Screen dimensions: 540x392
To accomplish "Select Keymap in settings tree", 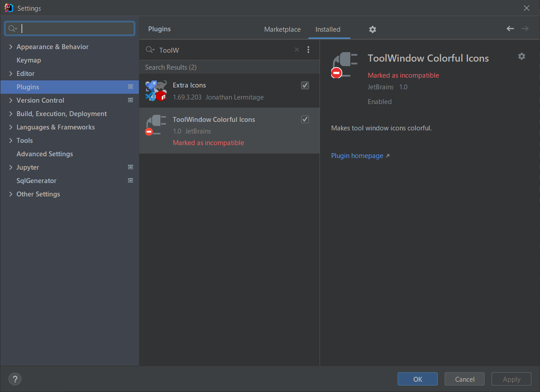I will point(29,60).
